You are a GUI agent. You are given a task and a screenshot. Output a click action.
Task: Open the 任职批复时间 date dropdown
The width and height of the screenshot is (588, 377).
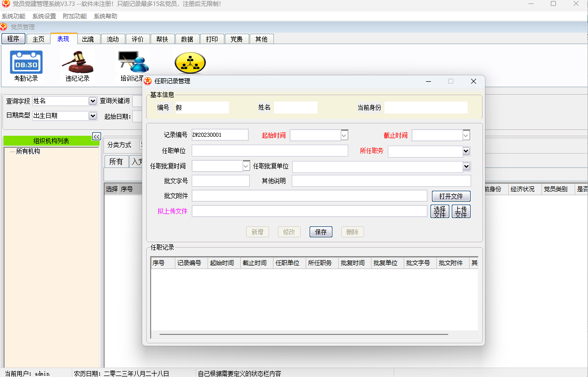246,166
